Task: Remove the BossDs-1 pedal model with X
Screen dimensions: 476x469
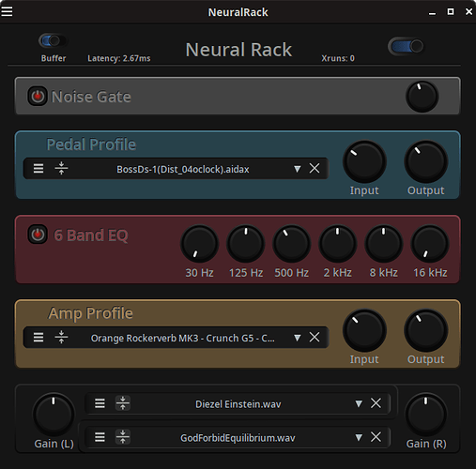Action: [x=315, y=168]
